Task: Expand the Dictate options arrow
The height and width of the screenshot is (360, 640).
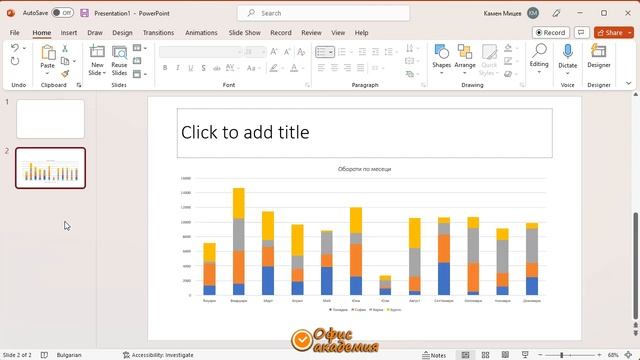Action: [567, 73]
